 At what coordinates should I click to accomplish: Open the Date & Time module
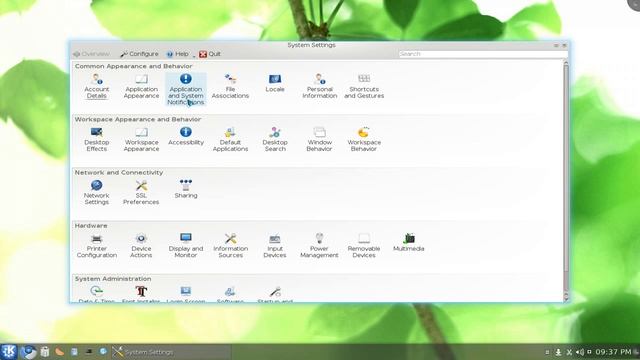click(97, 294)
